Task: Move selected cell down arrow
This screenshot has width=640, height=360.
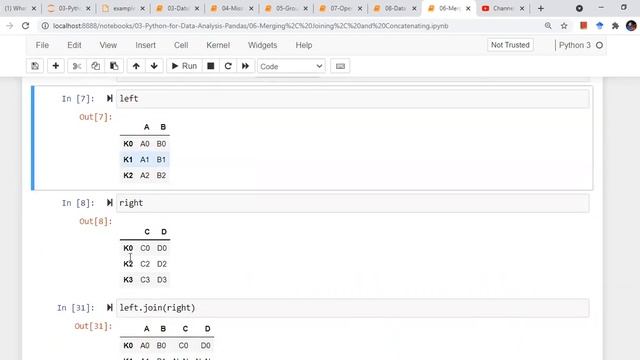Action: point(154,66)
